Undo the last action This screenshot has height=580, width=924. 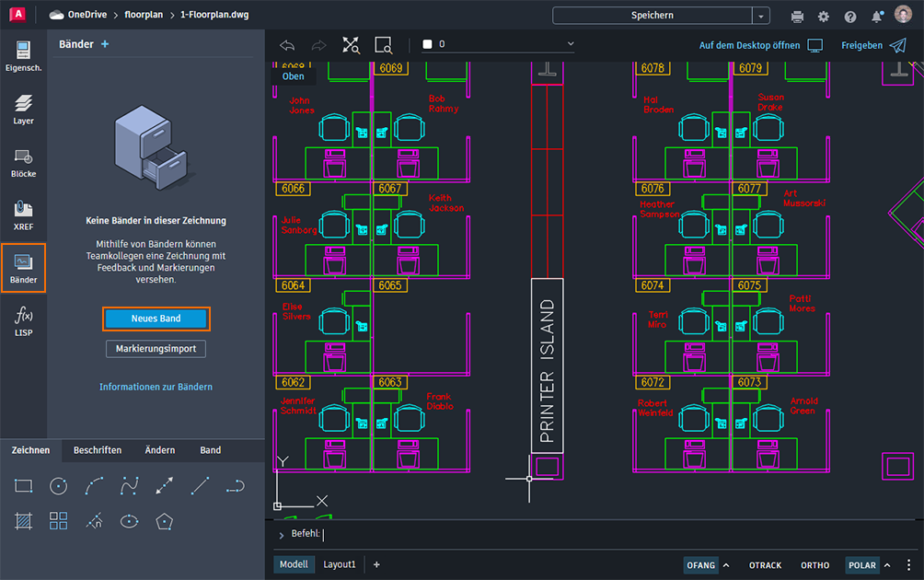point(287,45)
